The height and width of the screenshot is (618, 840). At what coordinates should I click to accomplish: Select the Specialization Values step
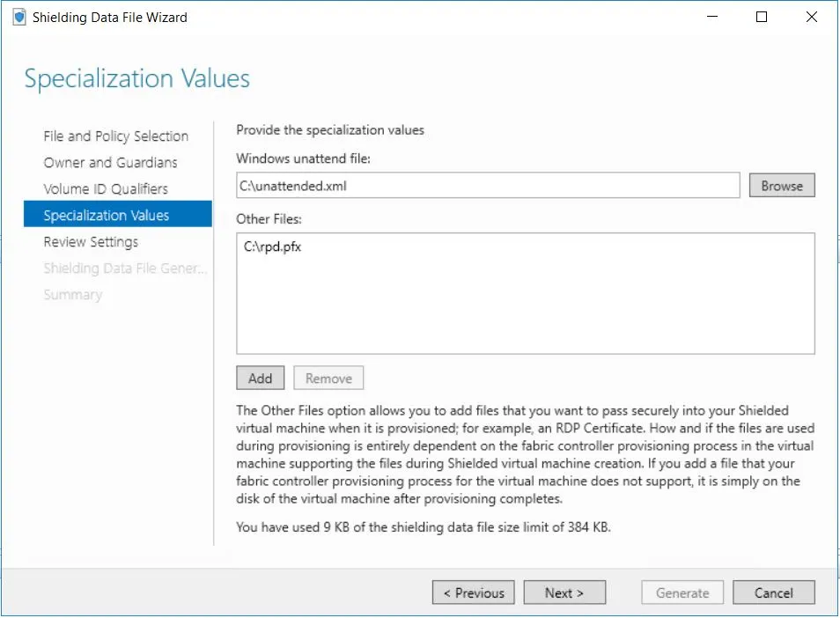tap(107, 216)
